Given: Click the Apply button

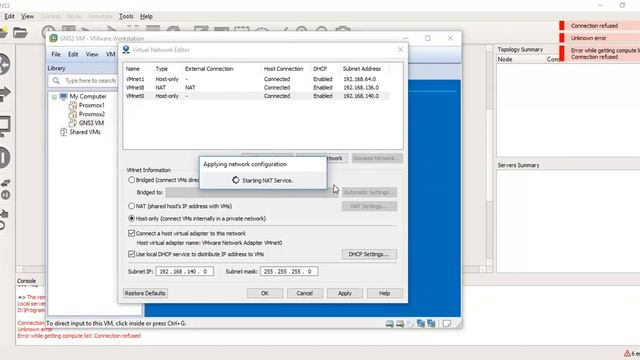Looking at the screenshot, I should pos(344,293).
